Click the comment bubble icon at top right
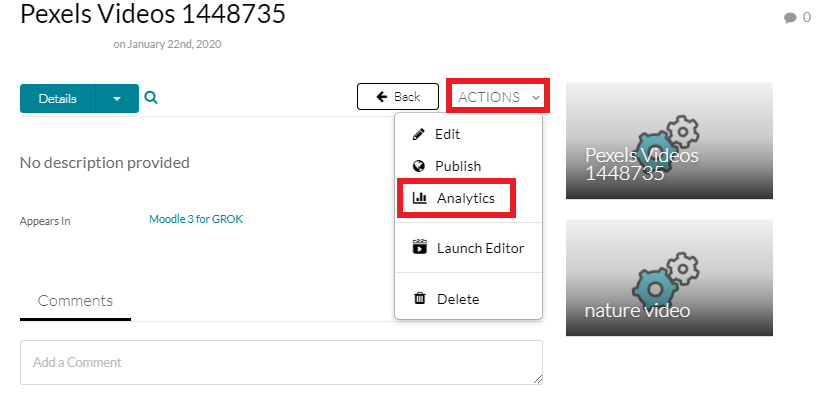The width and height of the screenshot is (822, 399). tap(790, 18)
